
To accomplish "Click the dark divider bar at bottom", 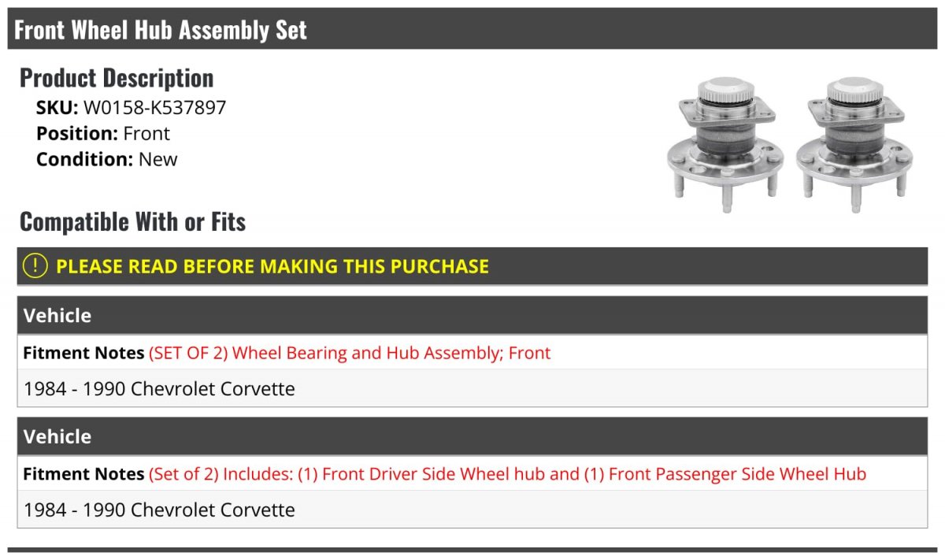I will (472, 550).
